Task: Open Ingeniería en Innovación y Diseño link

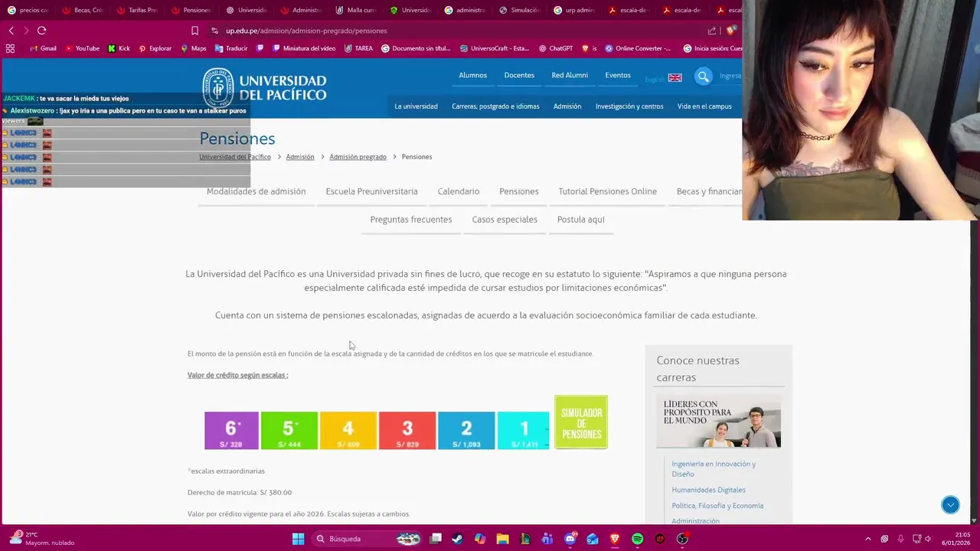Action: point(714,468)
